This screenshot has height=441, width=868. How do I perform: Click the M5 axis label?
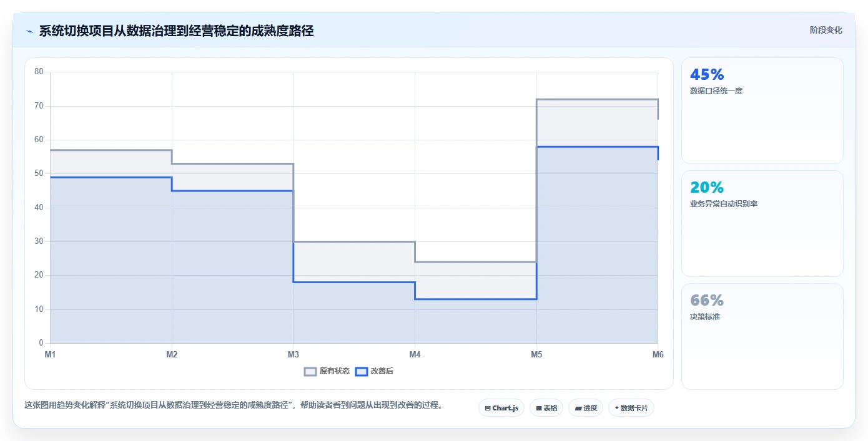click(536, 355)
